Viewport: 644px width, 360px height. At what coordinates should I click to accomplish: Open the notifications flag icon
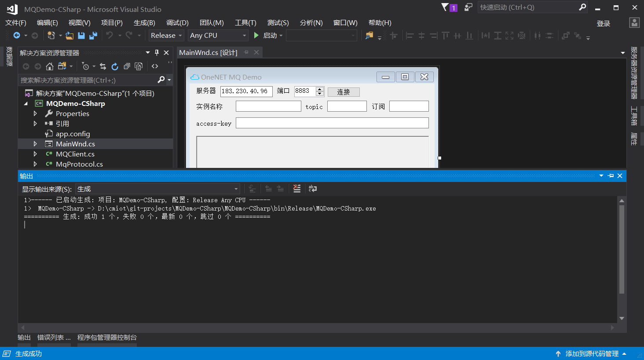[449, 7]
